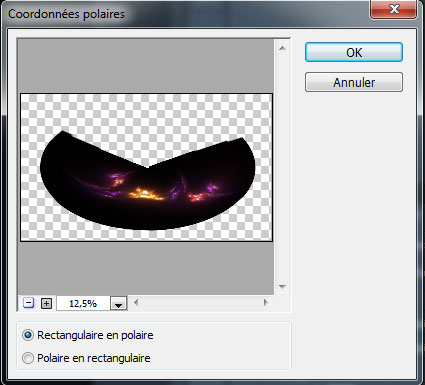Screen dimensions: 425x385
Task: Close the Coordonnées polaires dialog
Action: (x=394, y=9)
